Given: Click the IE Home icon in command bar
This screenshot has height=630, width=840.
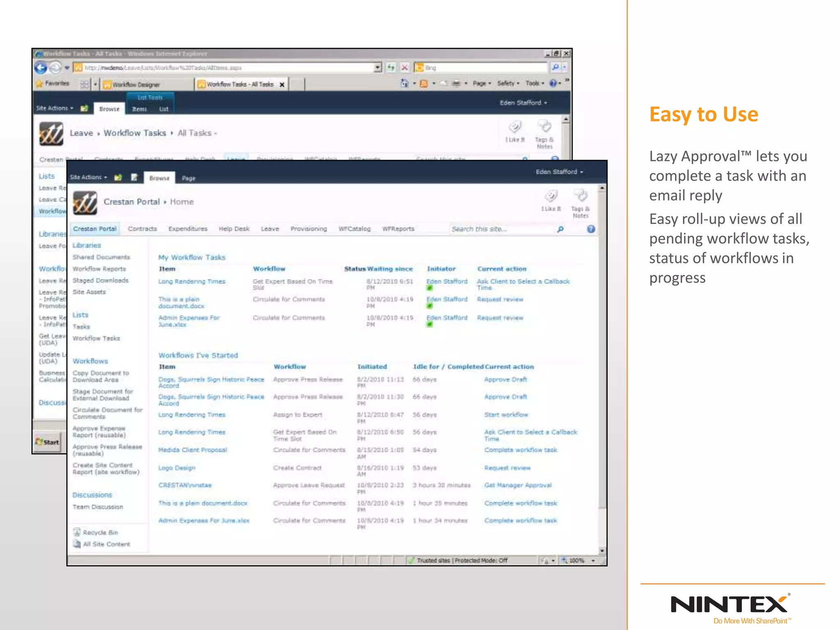Looking at the screenshot, I should [404, 83].
